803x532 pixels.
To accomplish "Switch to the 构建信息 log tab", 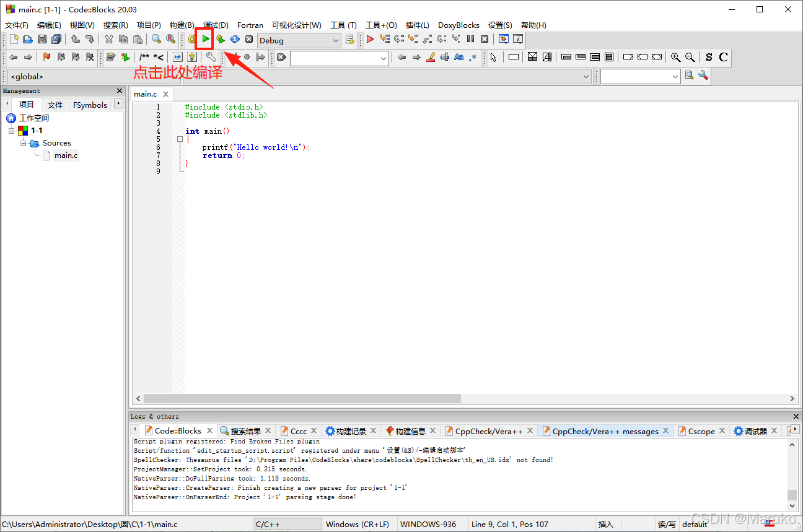I will tap(410, 430).
